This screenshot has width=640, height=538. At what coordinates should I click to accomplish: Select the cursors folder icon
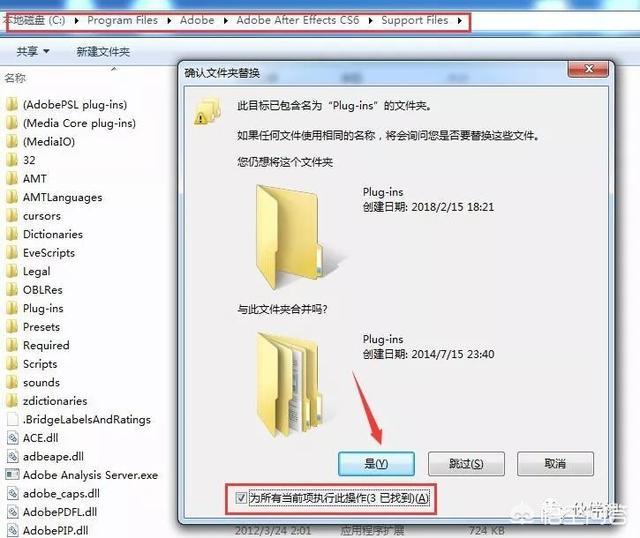point(12,216)
